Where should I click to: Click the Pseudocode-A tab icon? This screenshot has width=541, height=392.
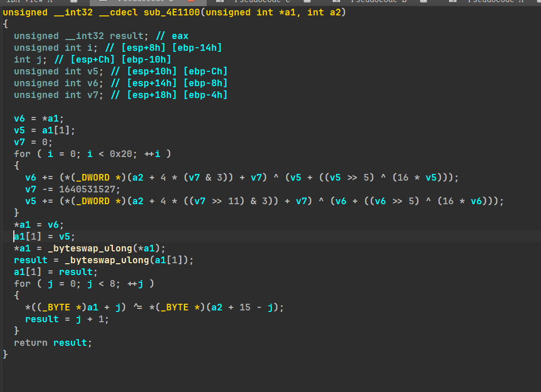tap(452, 2)
